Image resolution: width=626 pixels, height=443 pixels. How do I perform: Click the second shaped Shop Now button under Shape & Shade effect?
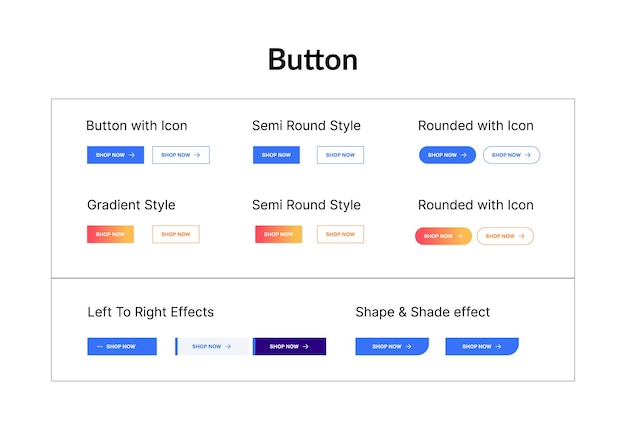pyautogui.click(x=482, y=346)
